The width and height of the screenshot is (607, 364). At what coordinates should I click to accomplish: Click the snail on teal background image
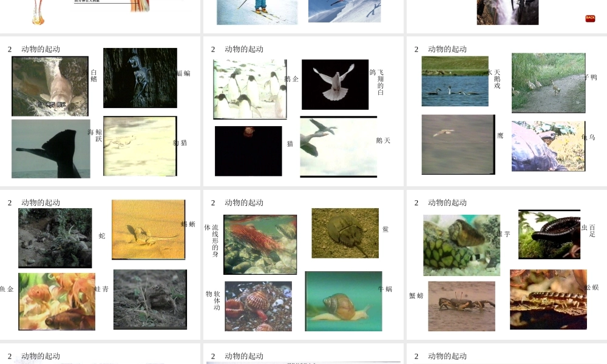[344, 301]
